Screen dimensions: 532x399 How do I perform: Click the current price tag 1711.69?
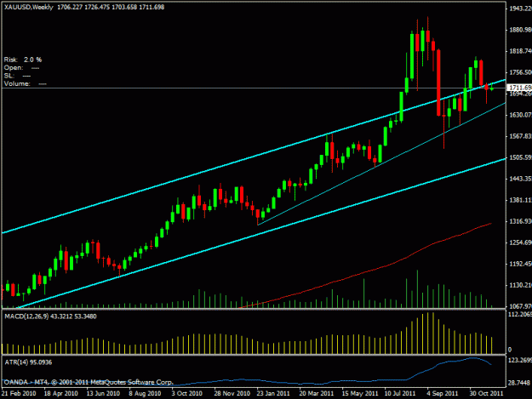coord(519,88)
